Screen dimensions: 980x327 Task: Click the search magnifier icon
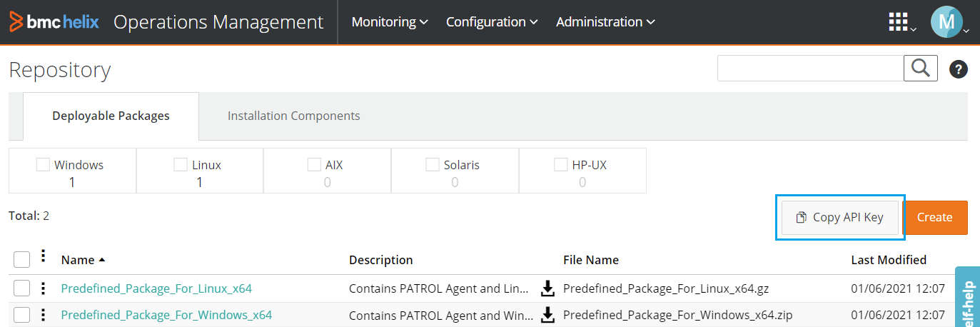920,69
